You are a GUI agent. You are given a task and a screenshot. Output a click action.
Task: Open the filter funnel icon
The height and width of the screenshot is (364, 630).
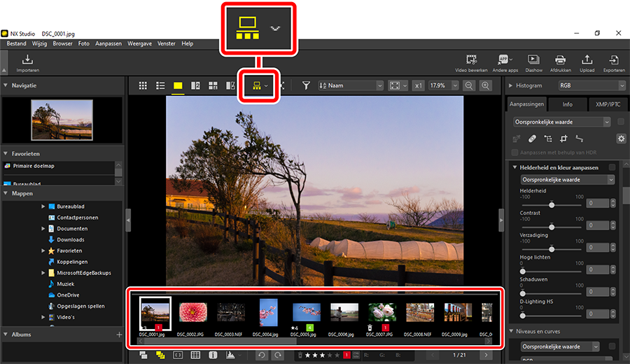click(x=306, y=85)
